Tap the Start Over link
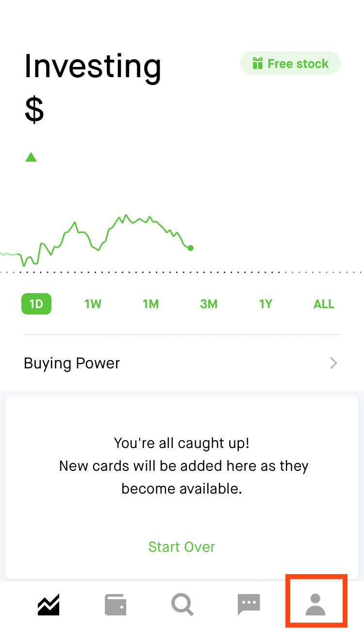364x629 pixels. [x=182, y=547]
